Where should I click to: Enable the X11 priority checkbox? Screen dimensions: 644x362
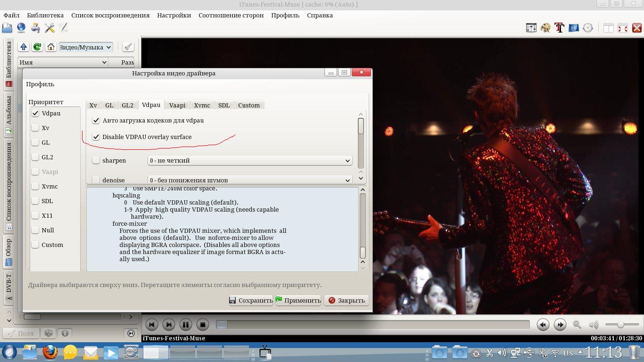click(x=35, y=215)
